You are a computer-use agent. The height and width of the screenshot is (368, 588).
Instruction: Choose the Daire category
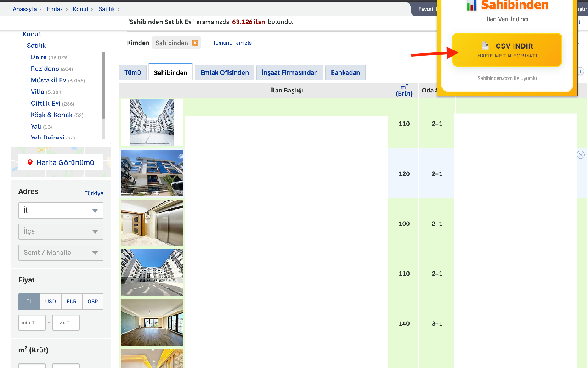(39, 57)
